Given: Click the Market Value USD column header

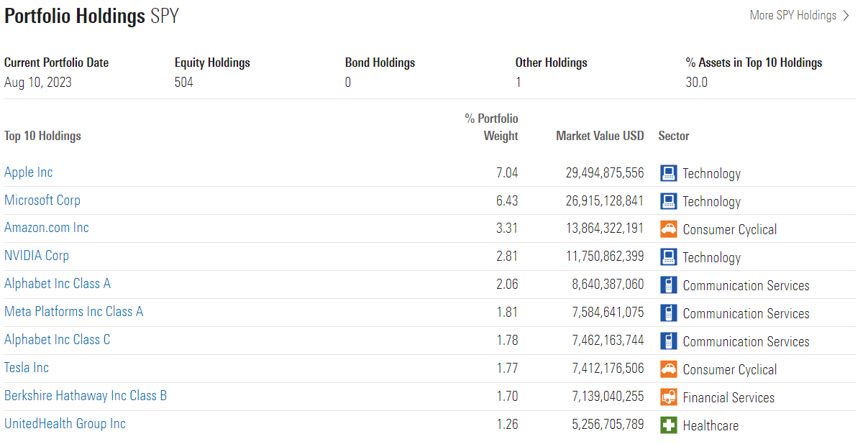Looking at the screenshot, I should 600,136.
